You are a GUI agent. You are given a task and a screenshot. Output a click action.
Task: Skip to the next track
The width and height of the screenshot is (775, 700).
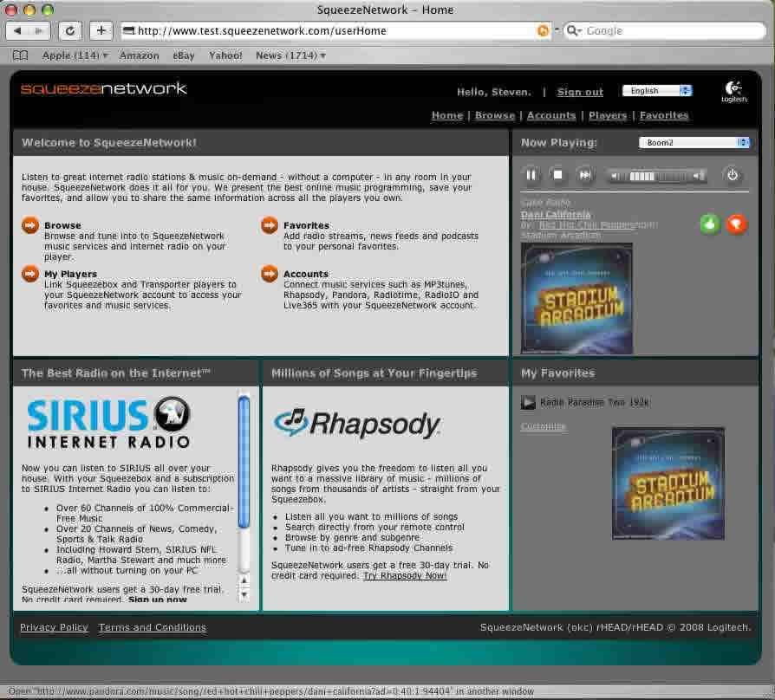coord(585,175)
